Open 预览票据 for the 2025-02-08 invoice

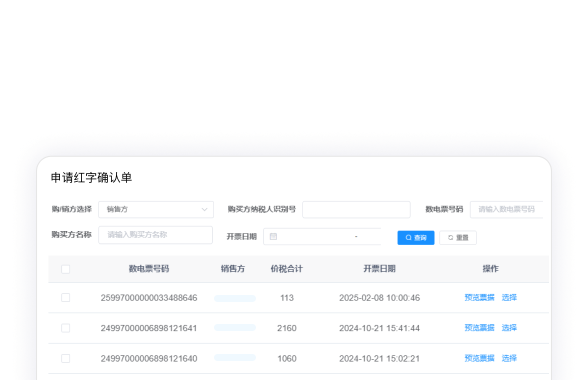[479, 297]
